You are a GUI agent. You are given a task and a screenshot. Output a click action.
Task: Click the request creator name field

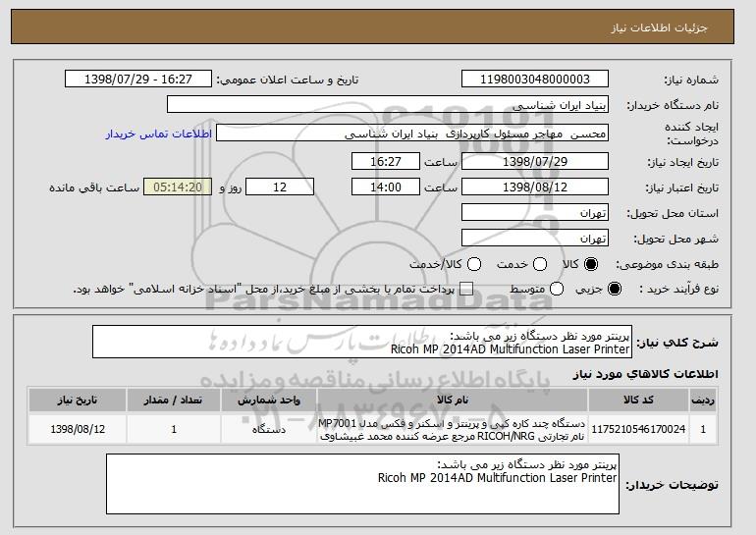(x=412, y=134)
